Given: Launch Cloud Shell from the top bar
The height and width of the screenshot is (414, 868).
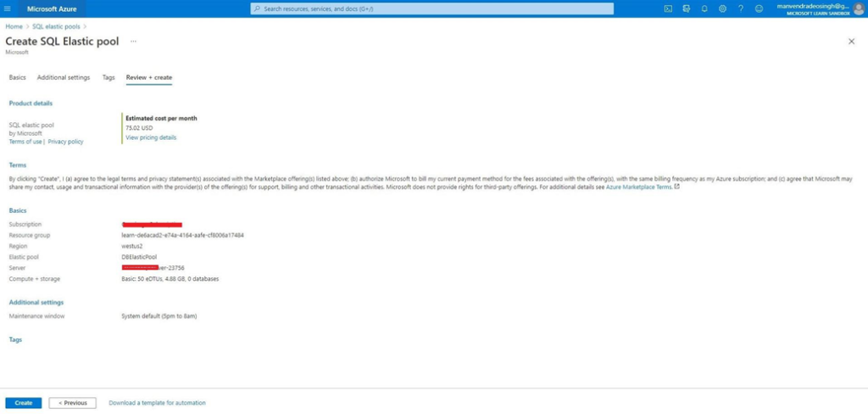Looking at the screenshot, I should point(668,8).
